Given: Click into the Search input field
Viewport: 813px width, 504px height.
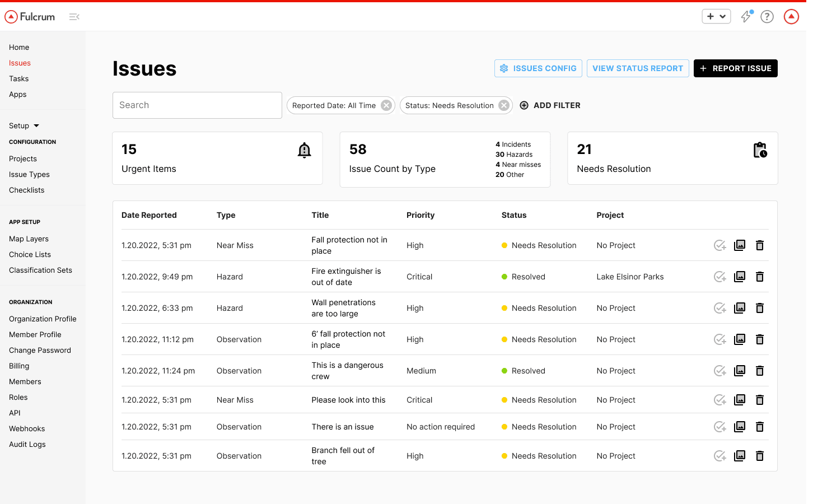Looking at the screenshot, I should click(197, 105).
